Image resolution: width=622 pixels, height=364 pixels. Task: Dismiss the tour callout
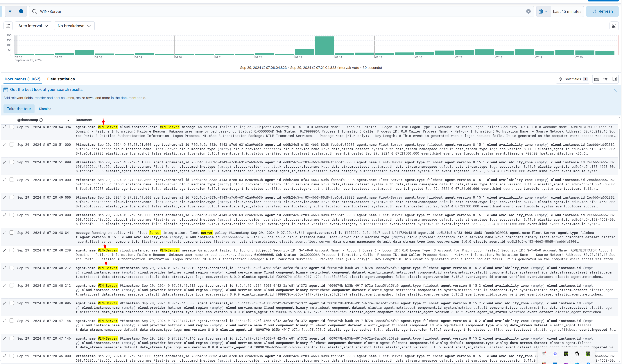point(45,109)
